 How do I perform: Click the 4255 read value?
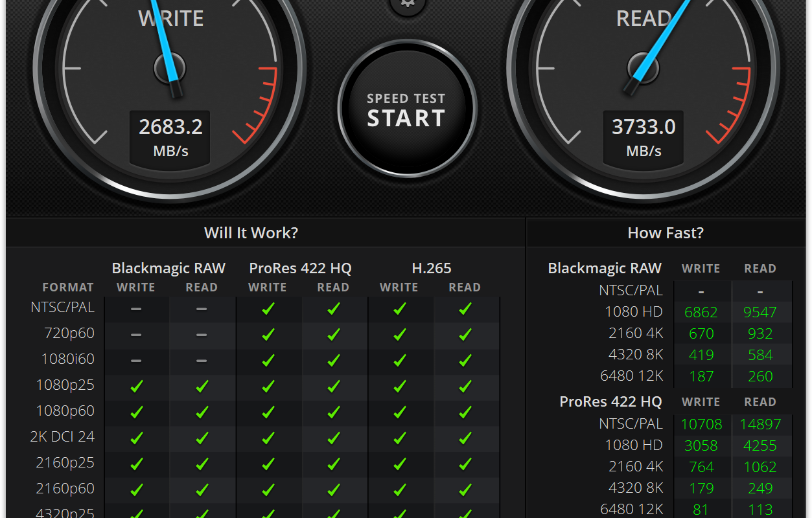(x=760, y=445)
